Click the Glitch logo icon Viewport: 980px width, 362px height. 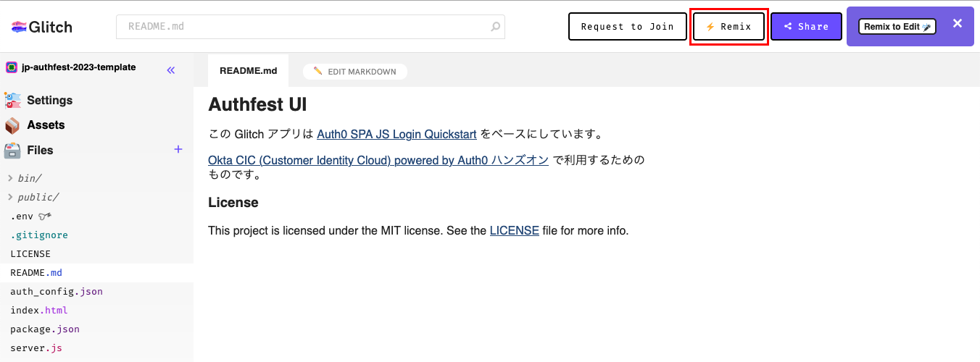tap(19, 27)
